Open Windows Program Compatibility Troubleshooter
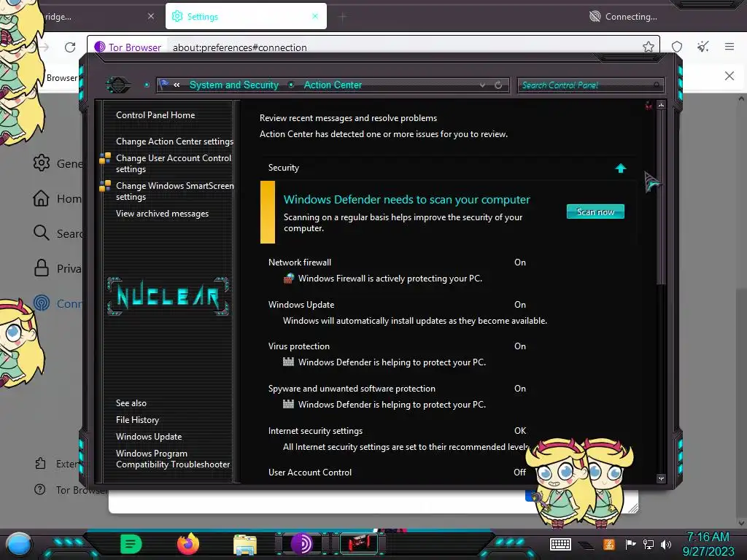The height and width of the screenshot is (560, 747). tap(172, 459)
